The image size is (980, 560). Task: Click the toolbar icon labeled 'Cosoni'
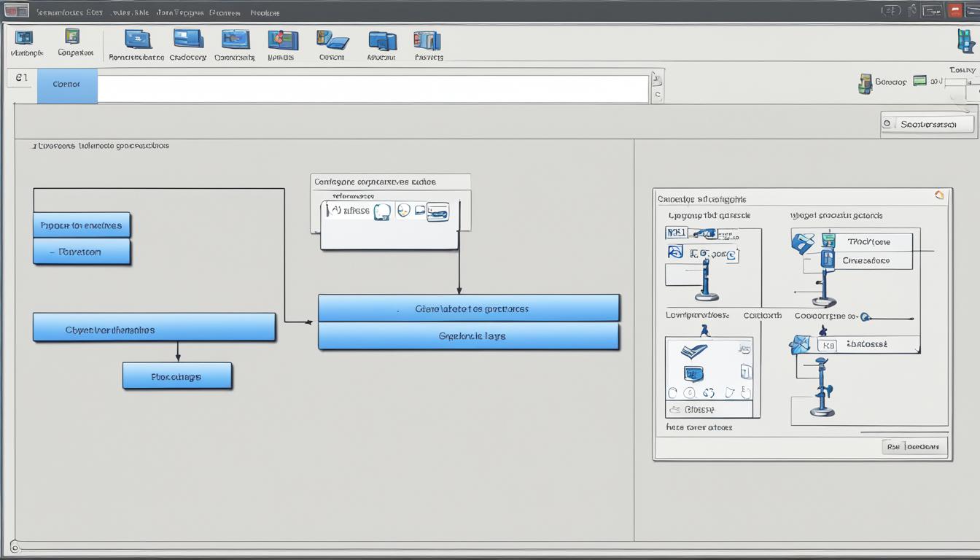332,40
